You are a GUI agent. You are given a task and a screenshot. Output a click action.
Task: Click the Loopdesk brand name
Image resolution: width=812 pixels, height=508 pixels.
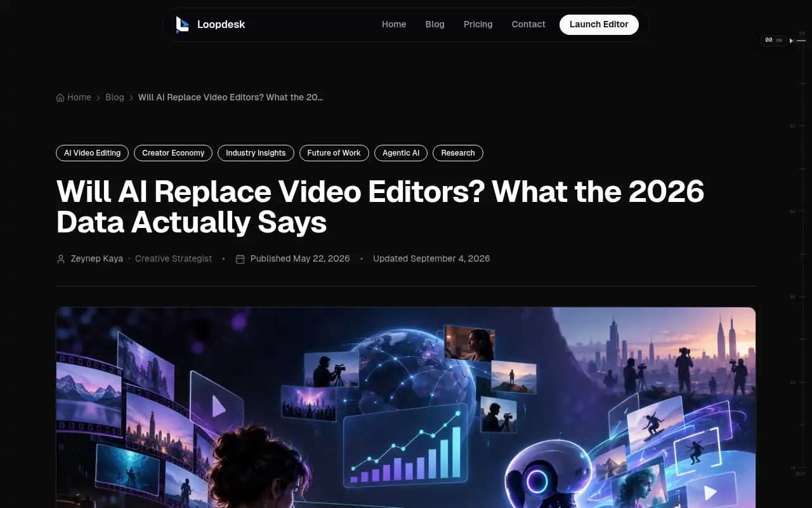click(221, 25)
